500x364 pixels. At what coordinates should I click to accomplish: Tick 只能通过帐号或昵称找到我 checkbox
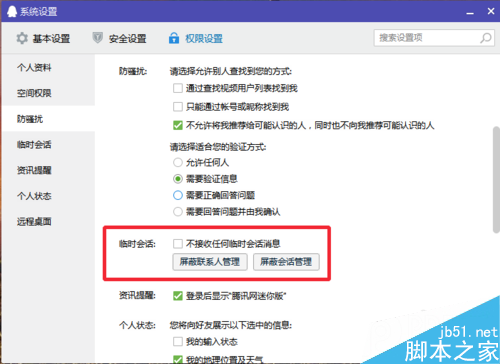click(178, 107)
